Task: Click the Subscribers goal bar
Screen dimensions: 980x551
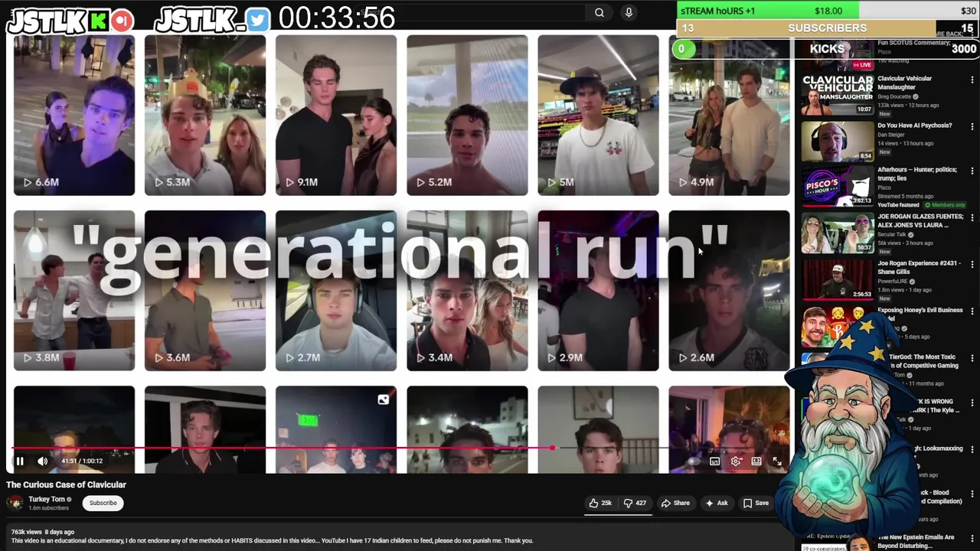Action: pyautogui.click(x=828, y=28)
